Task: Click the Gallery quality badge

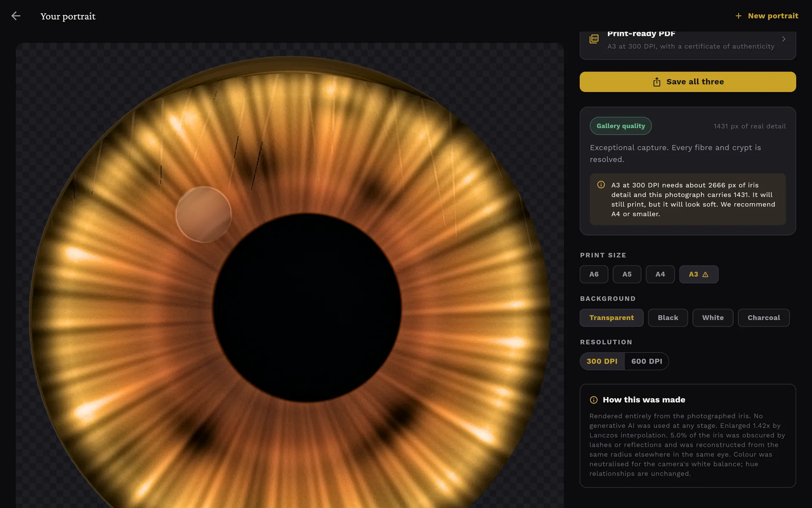Action: coord(620,126)
